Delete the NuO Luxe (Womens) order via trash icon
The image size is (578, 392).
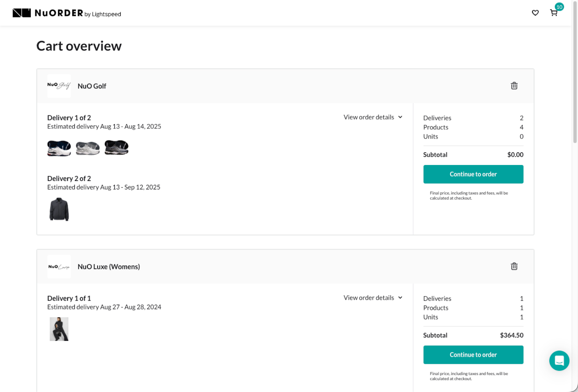[514, 266]
